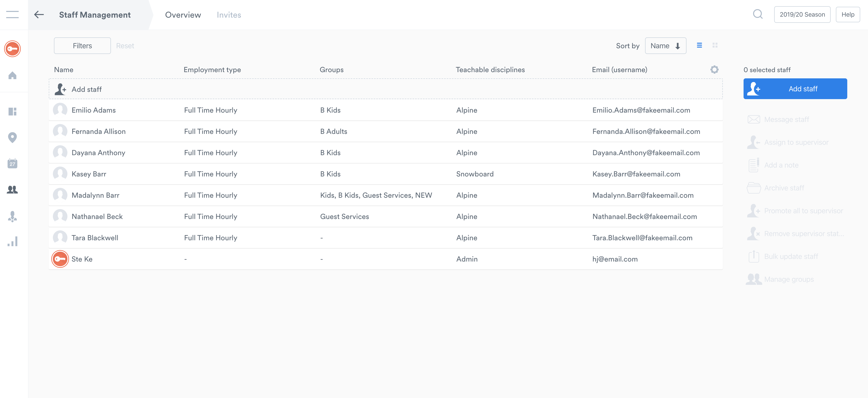The height and width of the screenshot is (398, 868).
Task: Open the search magnifier icon
Action: tap(758, 15)
